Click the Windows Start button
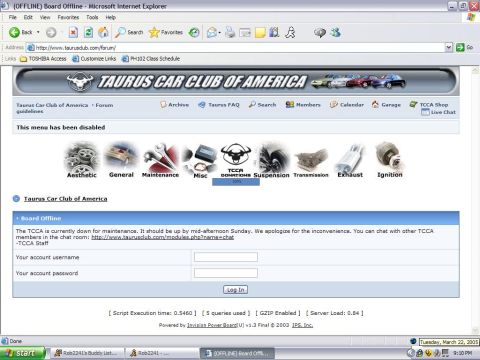The height and width of the screenshot is (360, 480). tap(23, 353)
